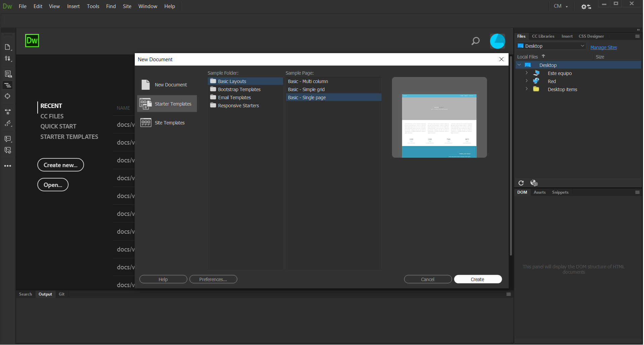644x345 pixels.
Task: Choose the Site Templates category icon
Action: (x=146, y=122)
